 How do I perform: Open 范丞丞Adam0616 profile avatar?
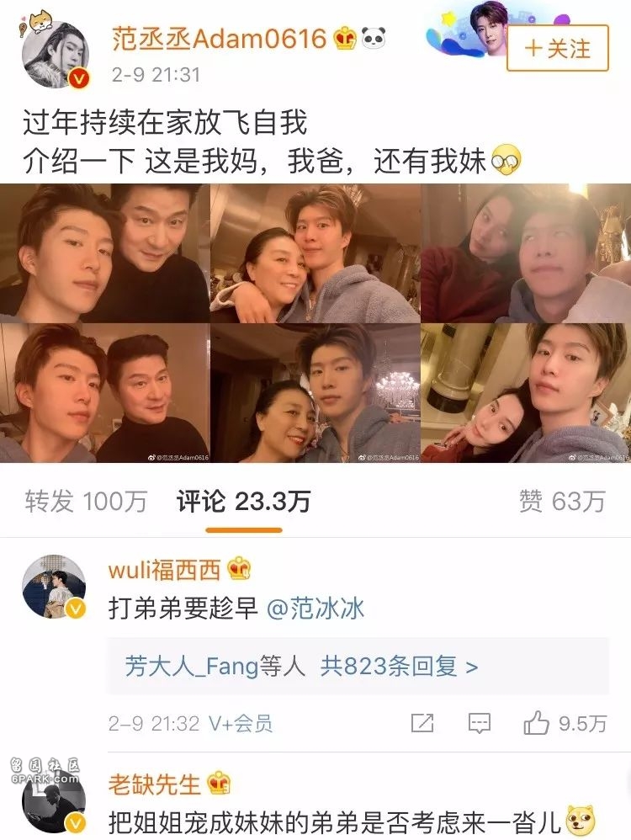coord(55,55)
